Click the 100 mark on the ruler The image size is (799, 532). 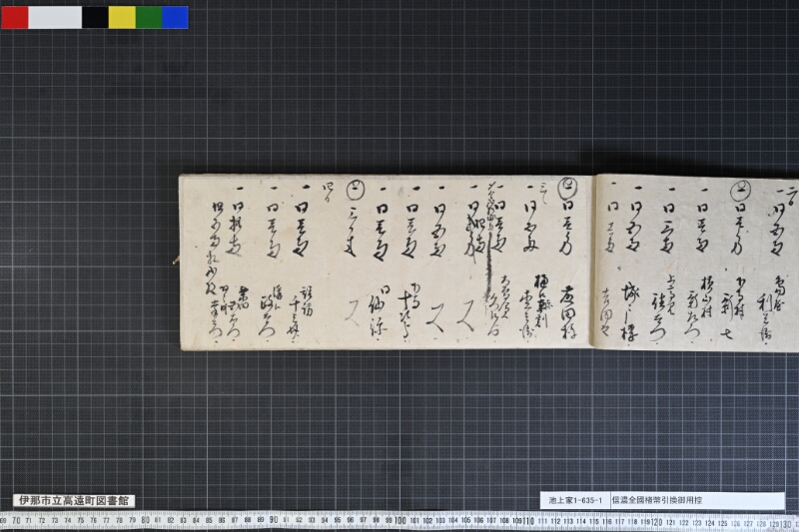(x=400, y=520)
